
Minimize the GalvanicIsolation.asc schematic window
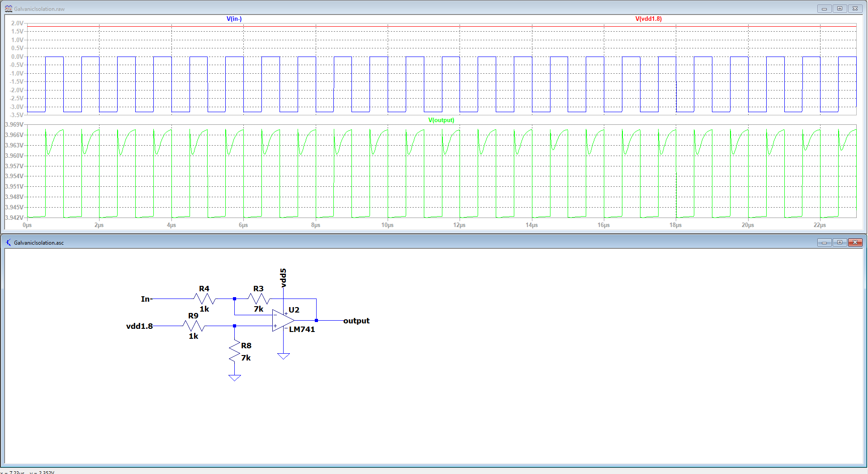[825, 242]
